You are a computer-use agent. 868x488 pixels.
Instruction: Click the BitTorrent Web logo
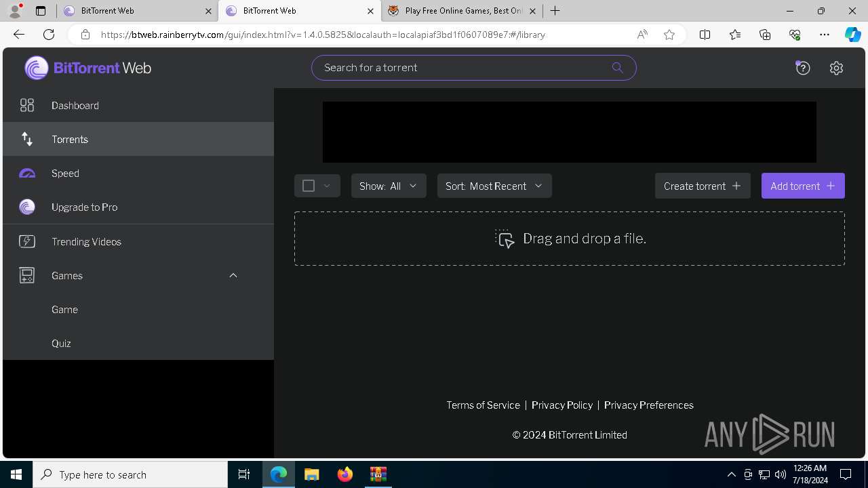[x=88, y=68]
